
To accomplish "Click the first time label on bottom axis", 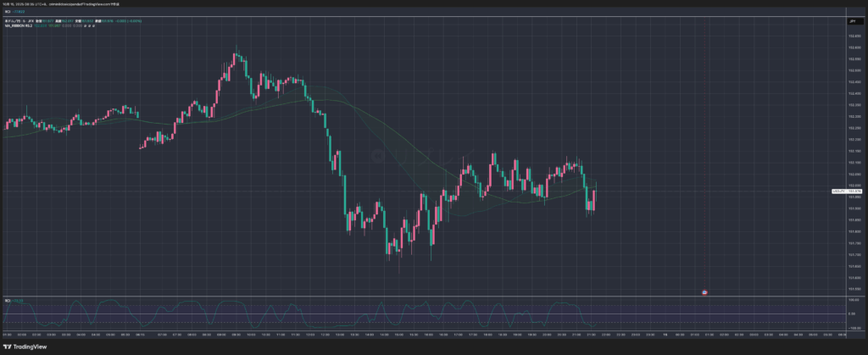I will coord(6,335).
